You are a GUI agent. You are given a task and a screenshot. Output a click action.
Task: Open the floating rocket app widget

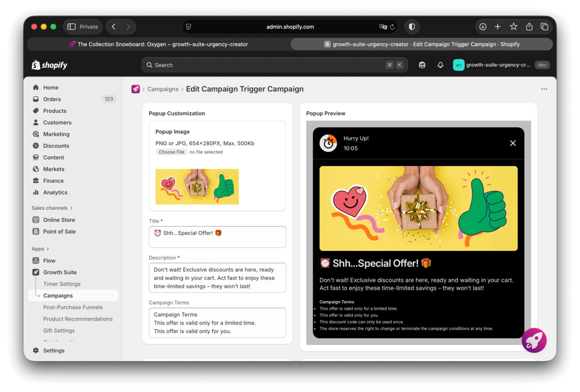tap(534, 340)
